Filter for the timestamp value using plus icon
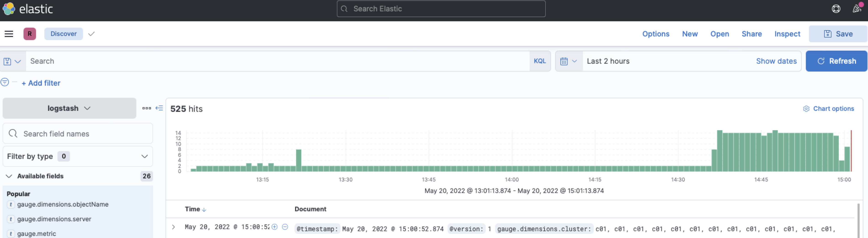The image size is (868, 238). click(274, 227)
